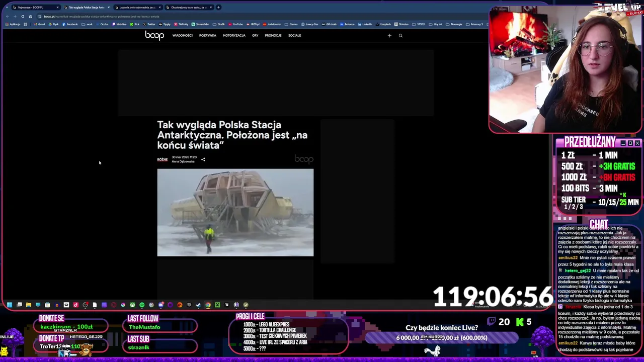Open Windows Start menu on taskbar
This screenshot has width=644, height=362.
[x=10, y=305]
